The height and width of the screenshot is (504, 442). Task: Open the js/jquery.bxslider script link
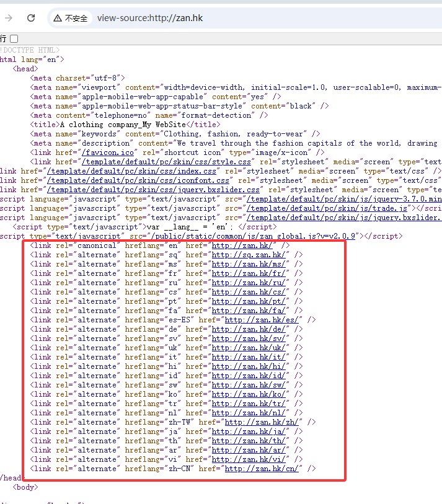pyautogui.click(x=344, y=218)
